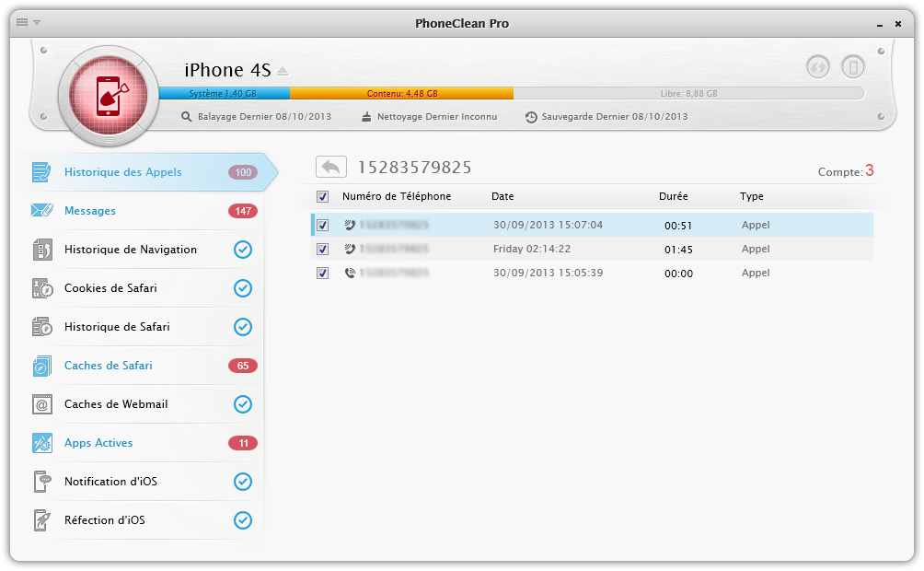Toggle the check mark for Caches de Webmail

[243, 404]
